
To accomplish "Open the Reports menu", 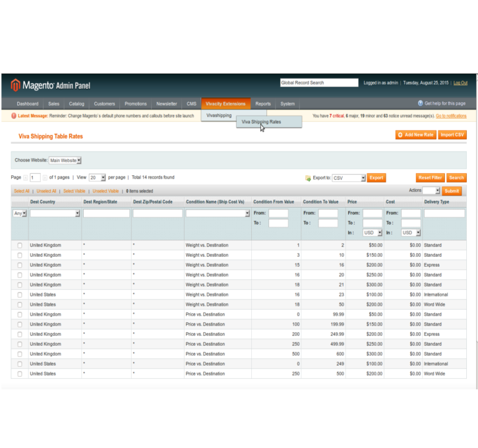I will [263, 103].
